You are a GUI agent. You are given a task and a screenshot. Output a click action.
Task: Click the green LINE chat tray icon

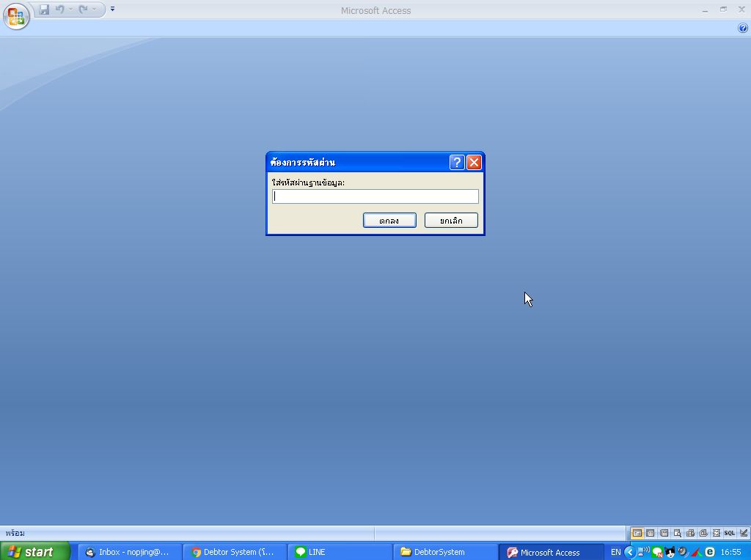pyautogui.click(x=657, y=553)
